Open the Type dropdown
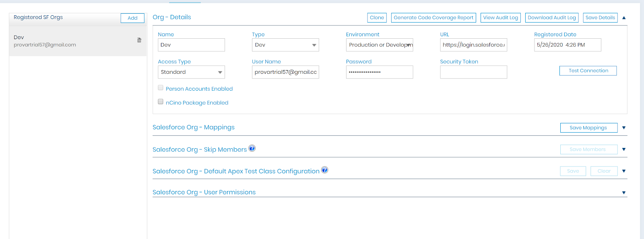The width and height of the screenshot is (644, 239). tap(285, 45)
